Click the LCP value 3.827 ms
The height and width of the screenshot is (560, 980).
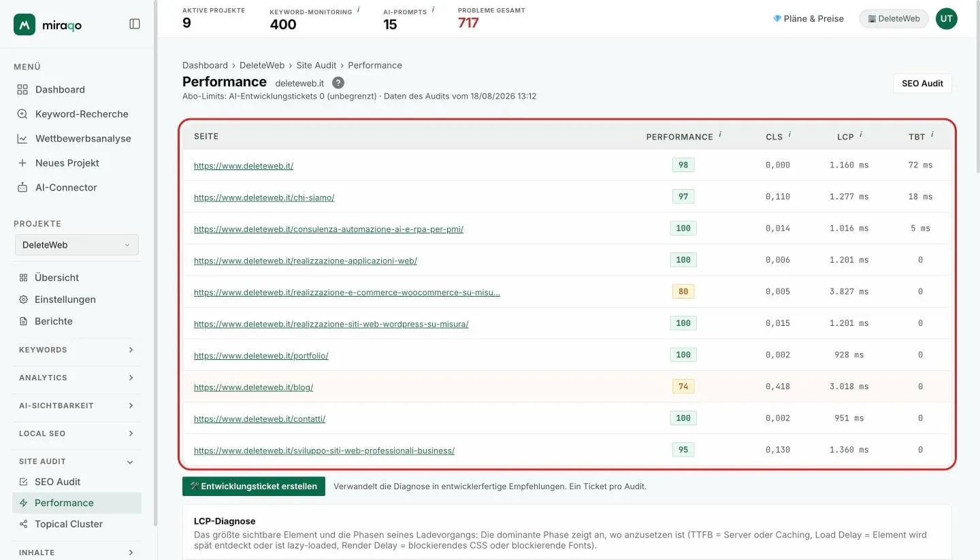(x=849, y=291)
